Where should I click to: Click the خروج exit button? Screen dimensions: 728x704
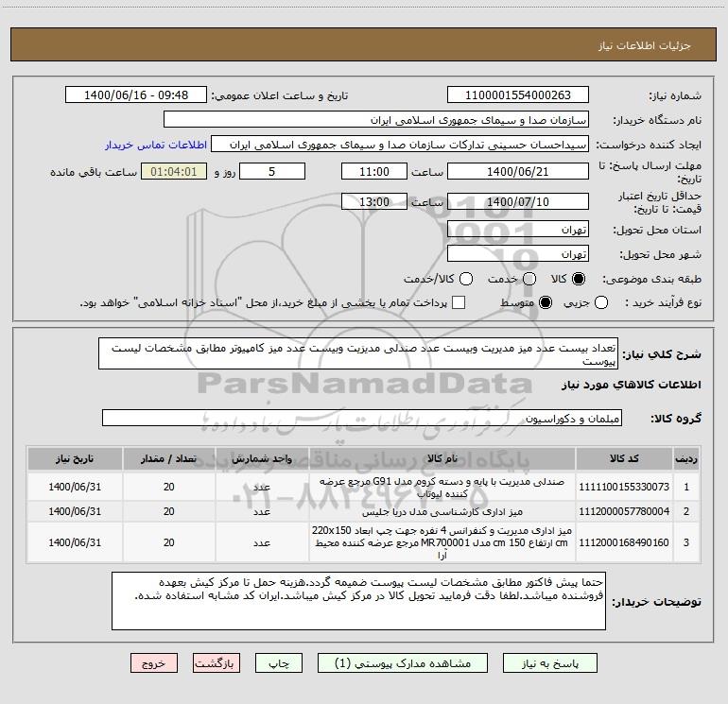pos(154,663)
